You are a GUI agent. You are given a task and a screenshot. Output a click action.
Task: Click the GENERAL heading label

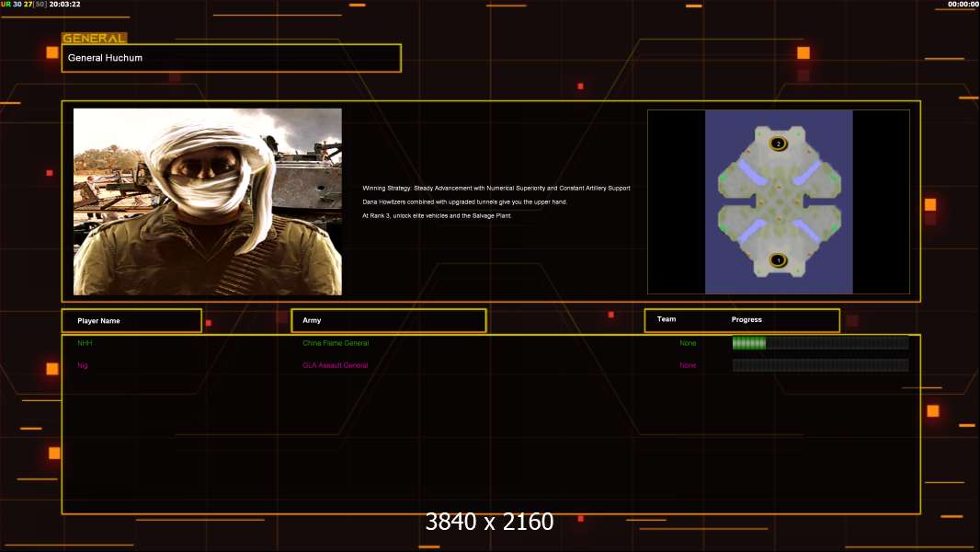95,38
